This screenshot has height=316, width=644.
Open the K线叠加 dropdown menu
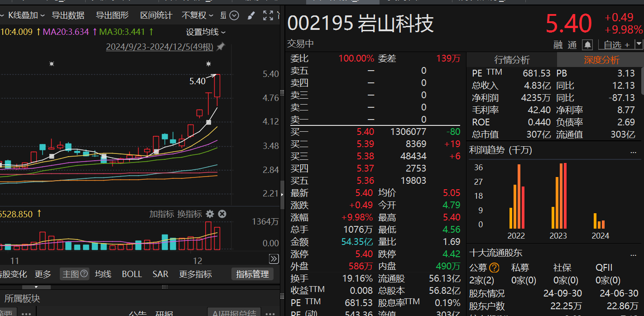(26, 15)
